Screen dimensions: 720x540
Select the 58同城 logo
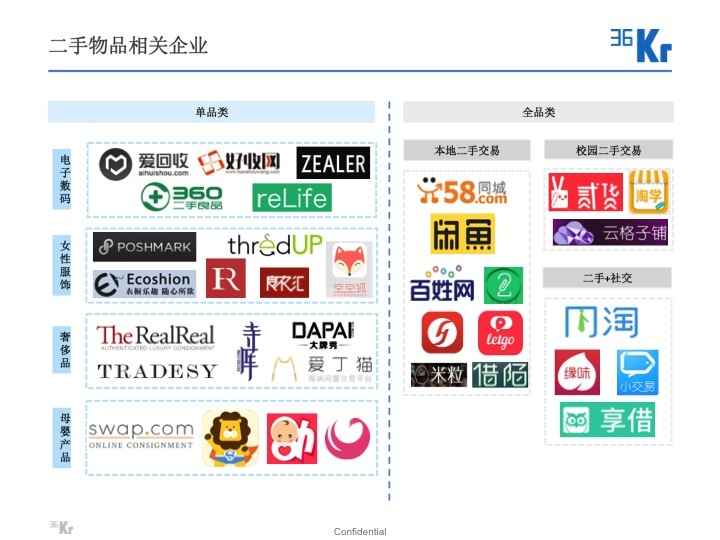coord(461,190)
